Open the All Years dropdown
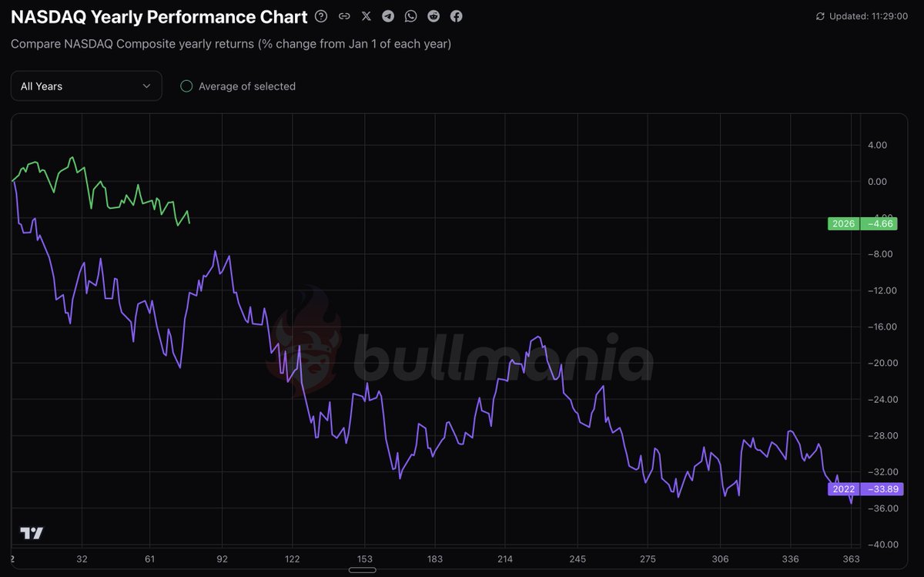 pos(86,86)
